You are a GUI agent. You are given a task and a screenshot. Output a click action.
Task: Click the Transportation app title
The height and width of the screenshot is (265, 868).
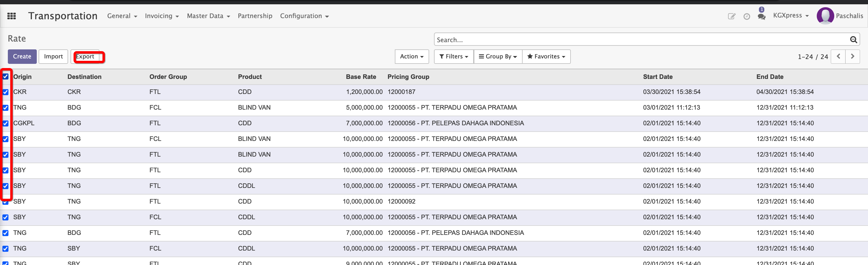tap(63, 16)
